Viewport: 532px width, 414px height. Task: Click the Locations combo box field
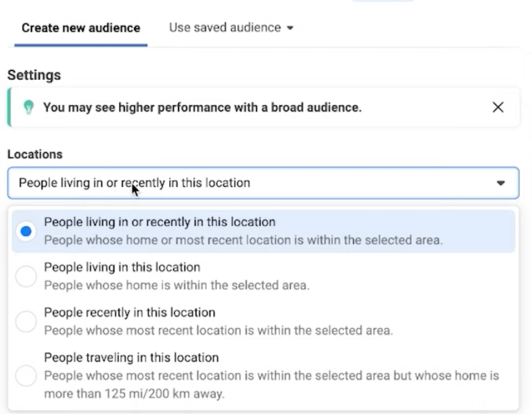(263, 183)
